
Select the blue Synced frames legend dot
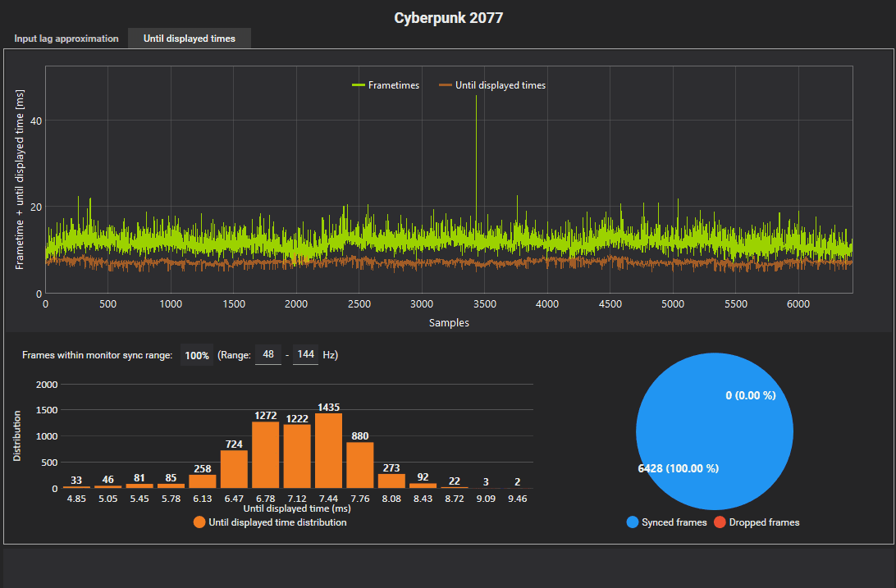(632, 522)
